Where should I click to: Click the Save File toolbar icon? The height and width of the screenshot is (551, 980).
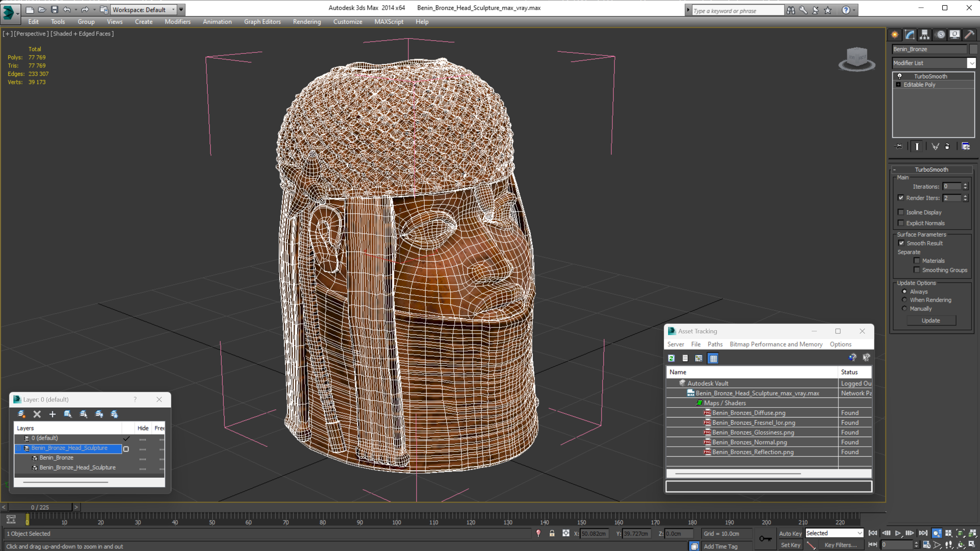54,10
